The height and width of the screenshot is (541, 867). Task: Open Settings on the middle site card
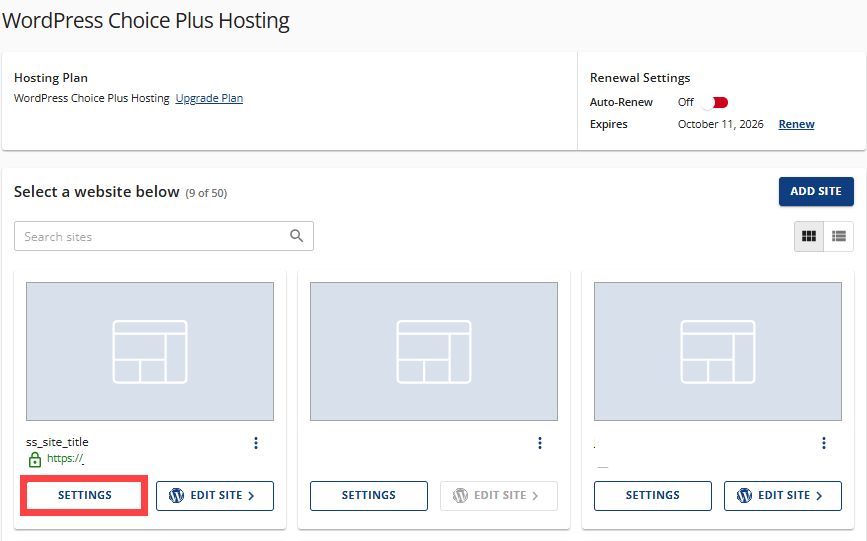coord(369,496)
